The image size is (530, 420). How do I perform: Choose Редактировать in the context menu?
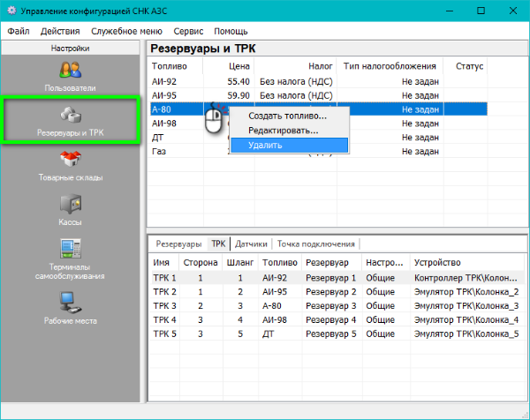(283, 130)
